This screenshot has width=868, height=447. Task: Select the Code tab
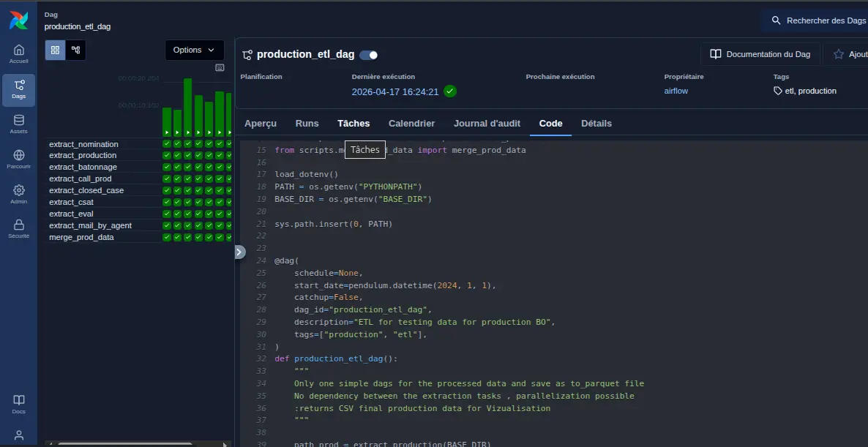(551, 124)
